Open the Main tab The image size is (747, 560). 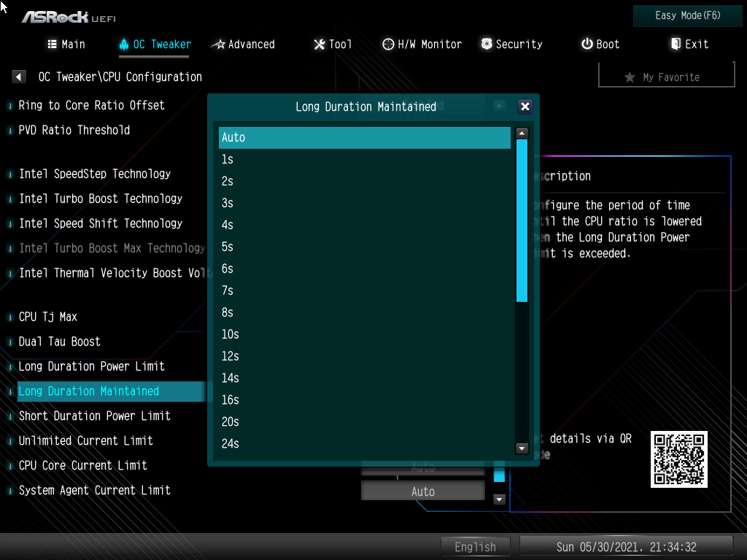coord(66,44)
